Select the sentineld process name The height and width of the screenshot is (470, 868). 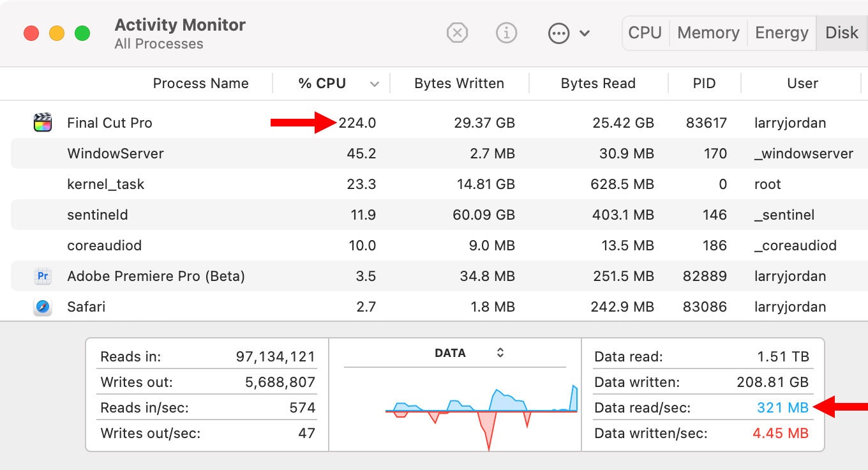tap(98, 215)
